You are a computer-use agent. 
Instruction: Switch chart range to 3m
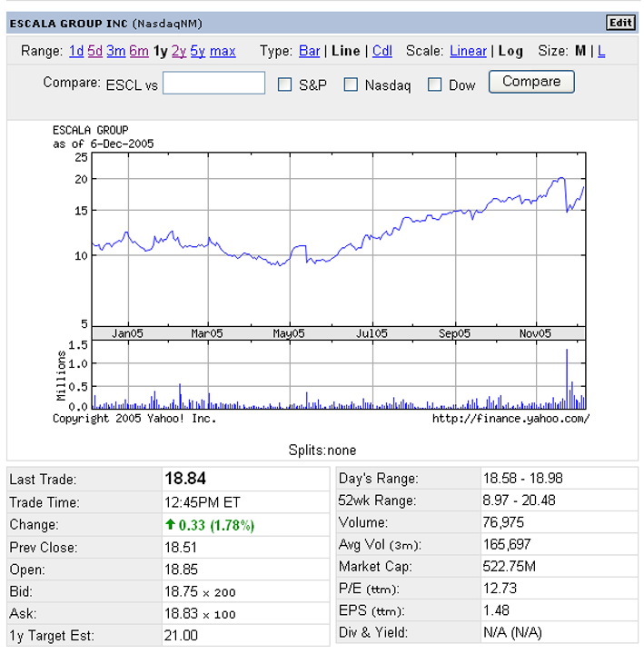116,51
